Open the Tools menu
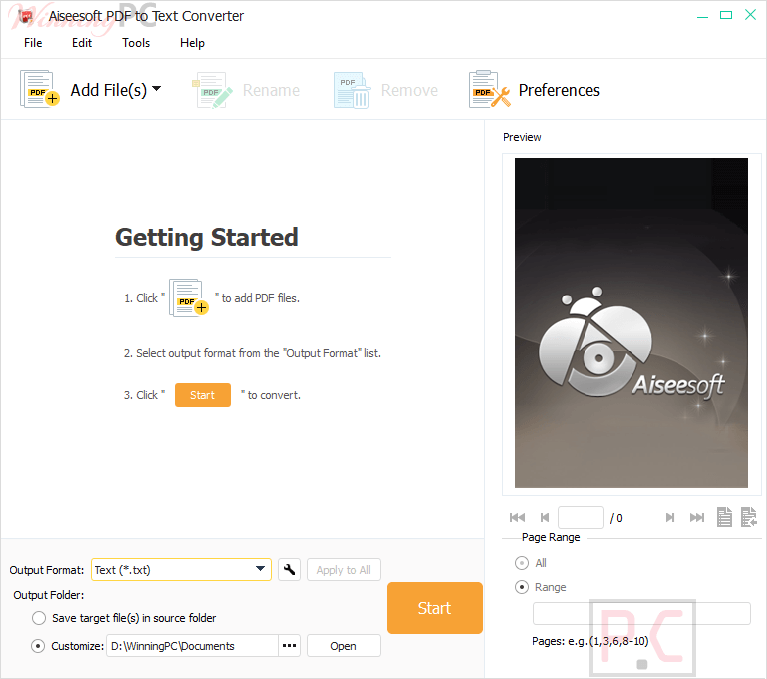The image size is (767, 679). 136,43
